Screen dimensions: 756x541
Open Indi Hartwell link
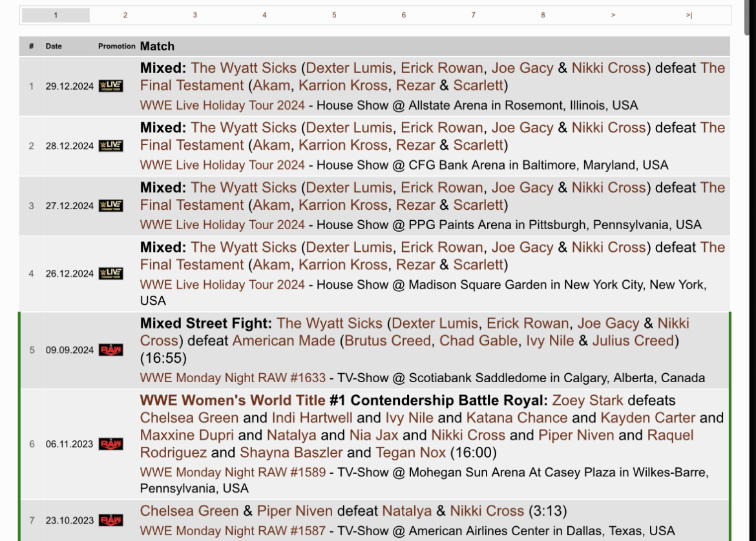click(312, 418)
